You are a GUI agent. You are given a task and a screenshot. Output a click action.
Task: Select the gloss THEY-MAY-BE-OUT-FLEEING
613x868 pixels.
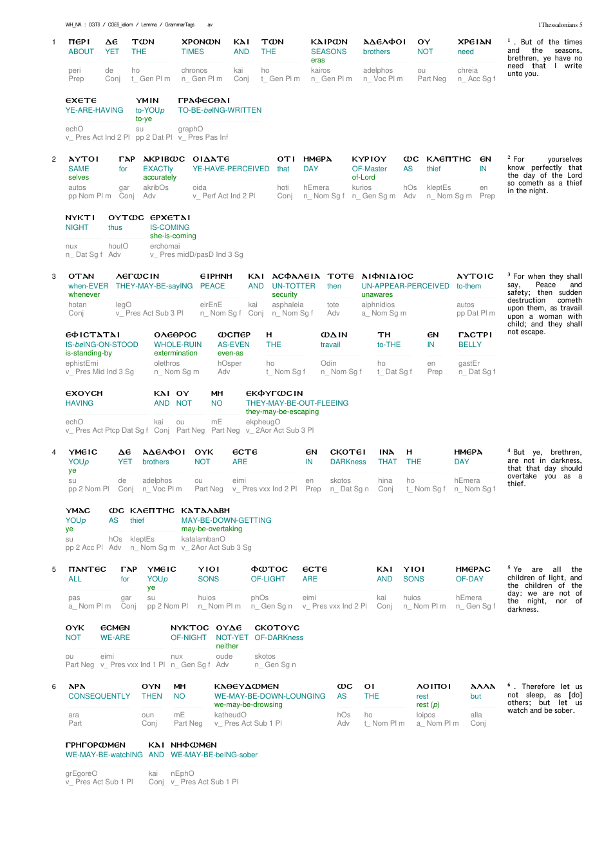(x=297, y=403)
